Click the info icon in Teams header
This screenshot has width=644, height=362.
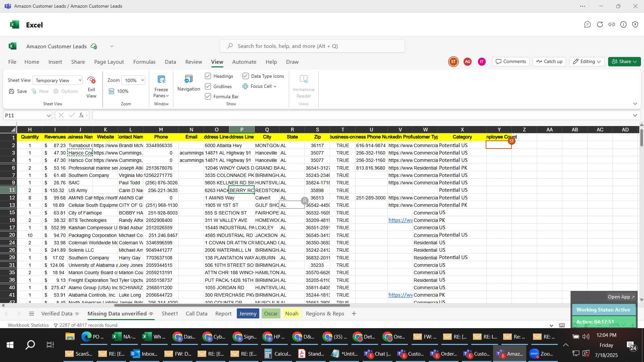coord(623,24)
